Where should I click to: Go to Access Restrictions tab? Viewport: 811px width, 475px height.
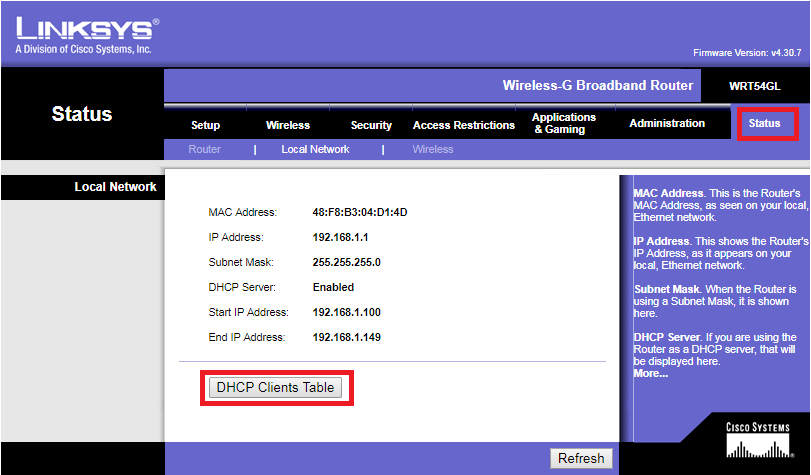point(463,125)
